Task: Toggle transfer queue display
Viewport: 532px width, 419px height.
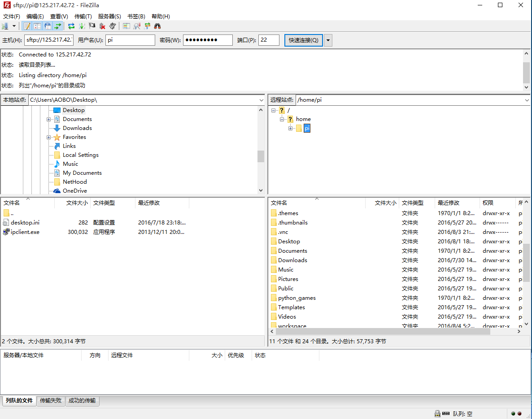Action: (58, 26)
